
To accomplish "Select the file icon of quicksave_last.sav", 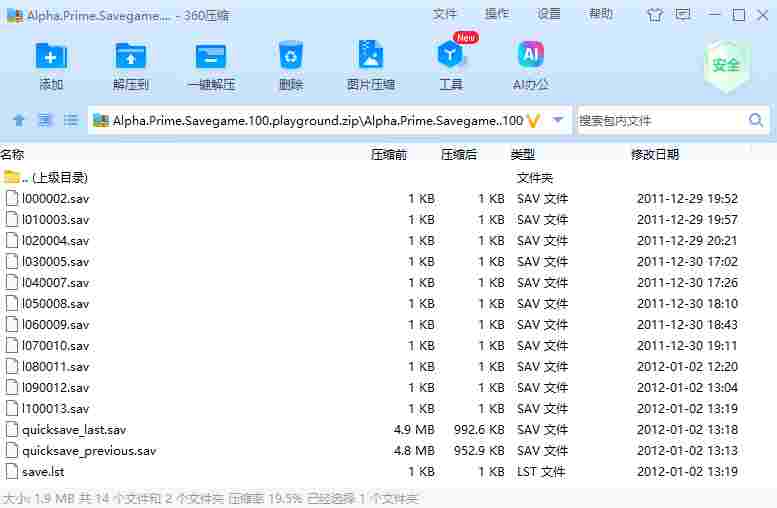I will pos(12,429).
